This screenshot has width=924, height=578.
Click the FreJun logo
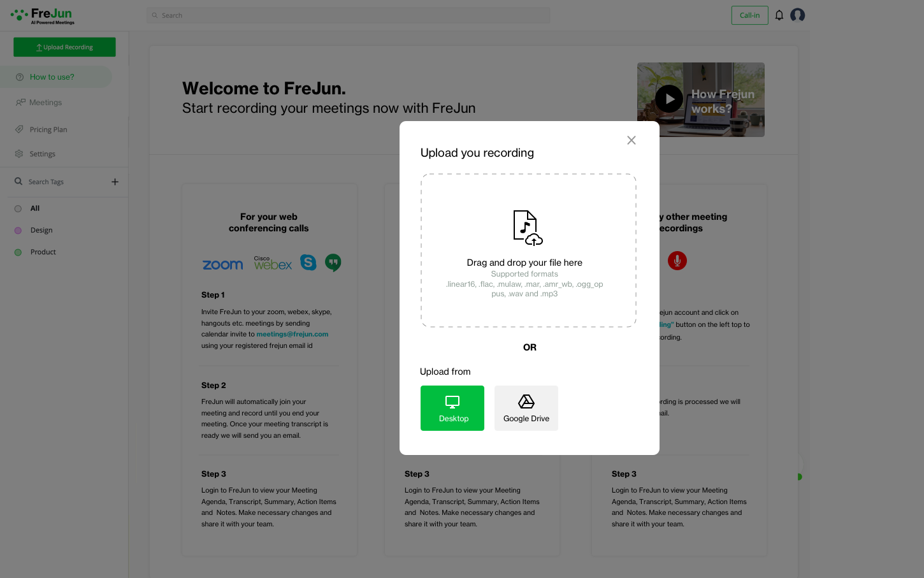[43, 16]
